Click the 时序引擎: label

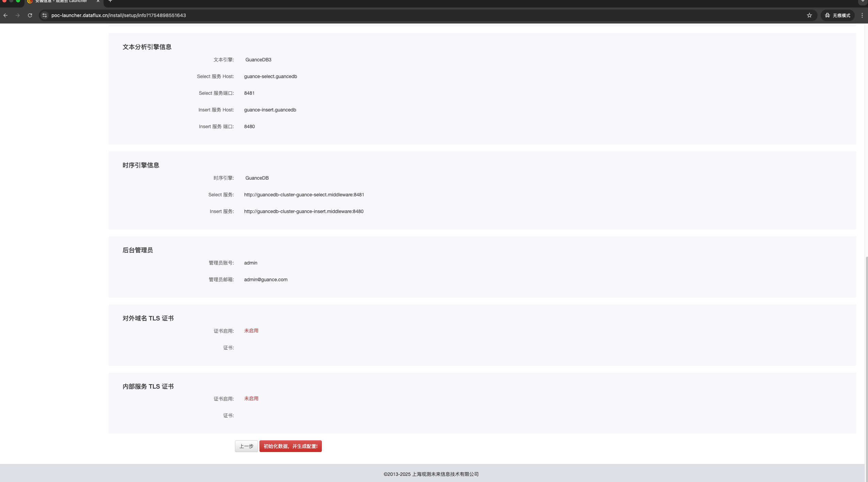coord(224,178)
